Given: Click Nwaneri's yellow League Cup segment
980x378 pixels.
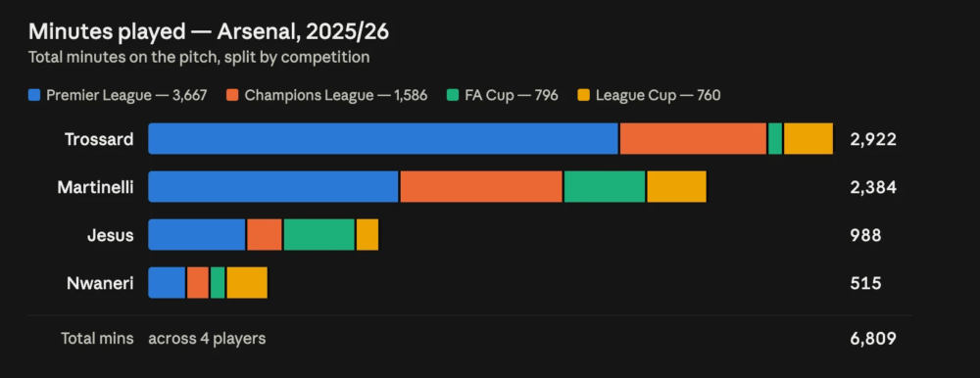Looking at the screenshot, I should click(247, 283).
